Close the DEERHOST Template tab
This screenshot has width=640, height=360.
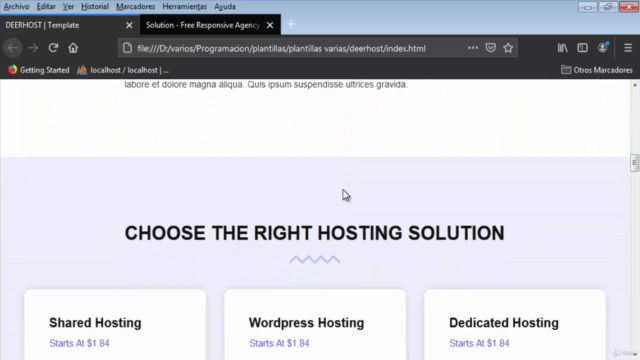click(x=129, y=25)
